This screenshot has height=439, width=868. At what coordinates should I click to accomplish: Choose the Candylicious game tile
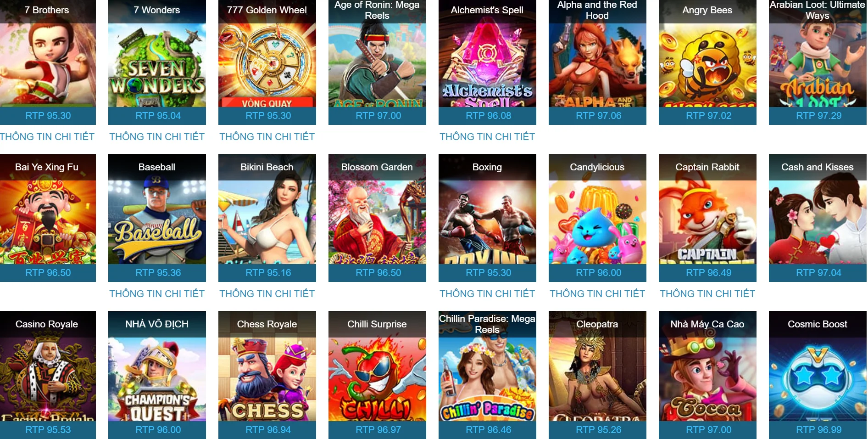point(597,218)
